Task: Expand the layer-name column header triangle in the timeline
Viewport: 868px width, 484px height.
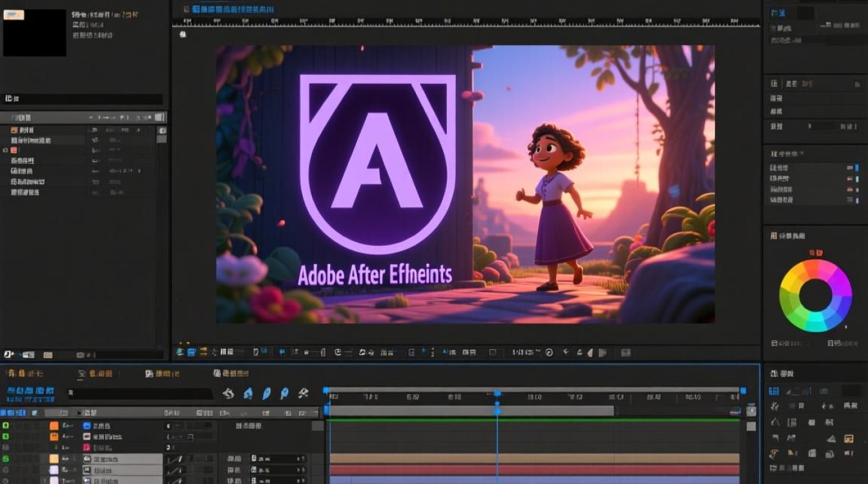Action: coord(79,412)
